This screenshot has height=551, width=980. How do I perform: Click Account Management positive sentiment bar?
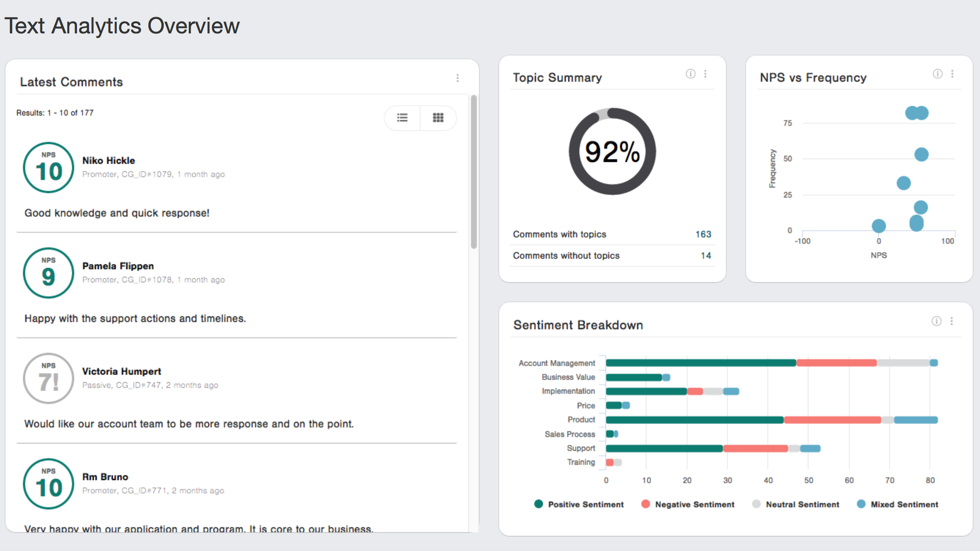coord(701,363)
